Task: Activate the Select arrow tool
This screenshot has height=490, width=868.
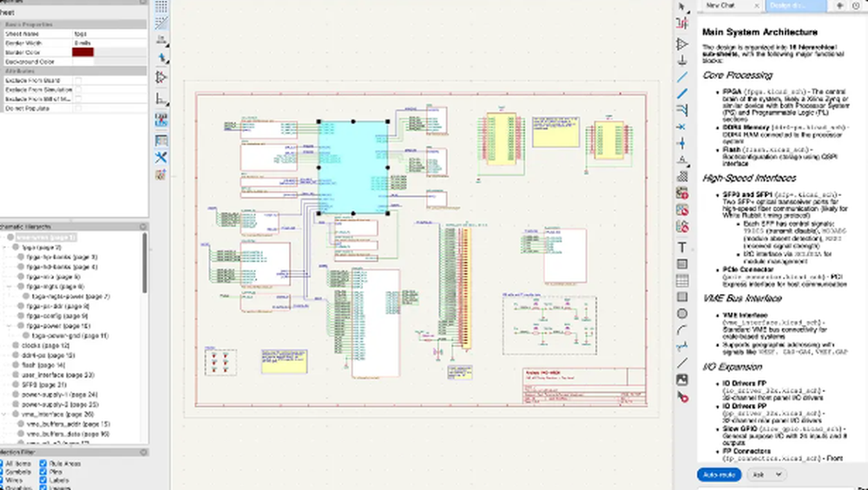Action: click(x=682, y=7)
